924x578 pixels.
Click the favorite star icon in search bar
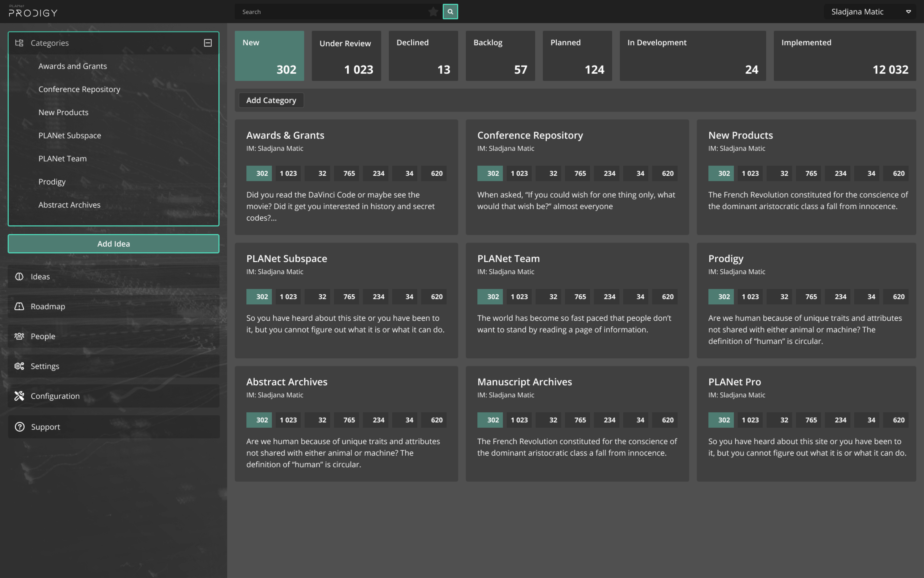tap(433, 12)
